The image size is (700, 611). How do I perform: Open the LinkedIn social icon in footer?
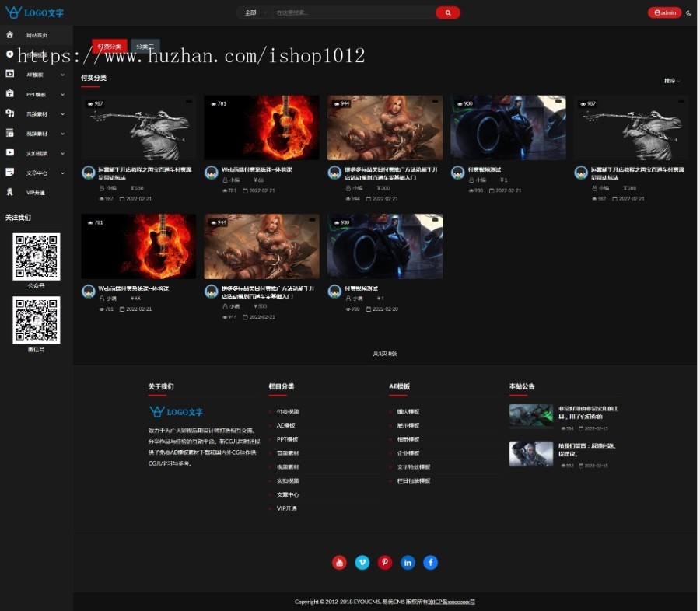408,562
